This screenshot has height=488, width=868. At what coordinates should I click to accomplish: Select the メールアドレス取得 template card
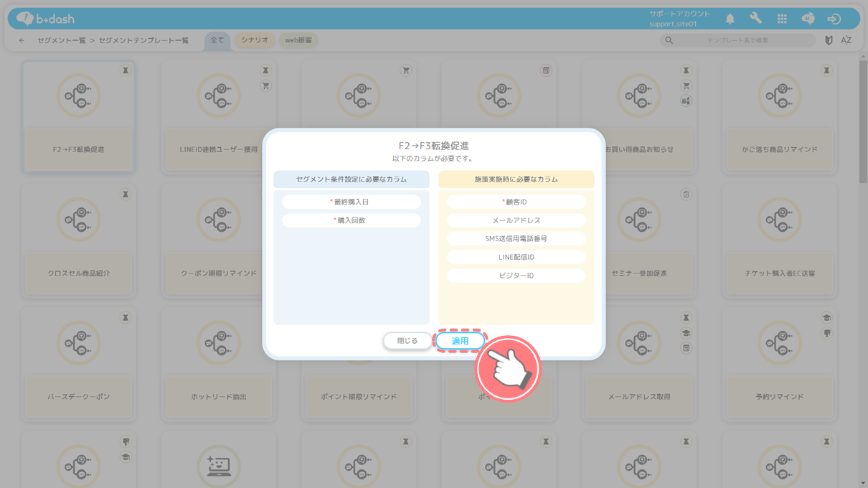639,364
